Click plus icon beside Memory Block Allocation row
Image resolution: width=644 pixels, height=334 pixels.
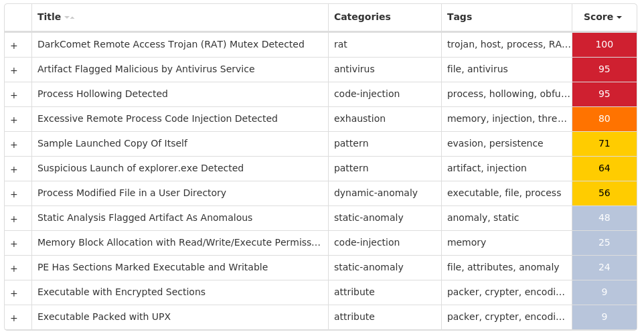(x=14, y=244)
